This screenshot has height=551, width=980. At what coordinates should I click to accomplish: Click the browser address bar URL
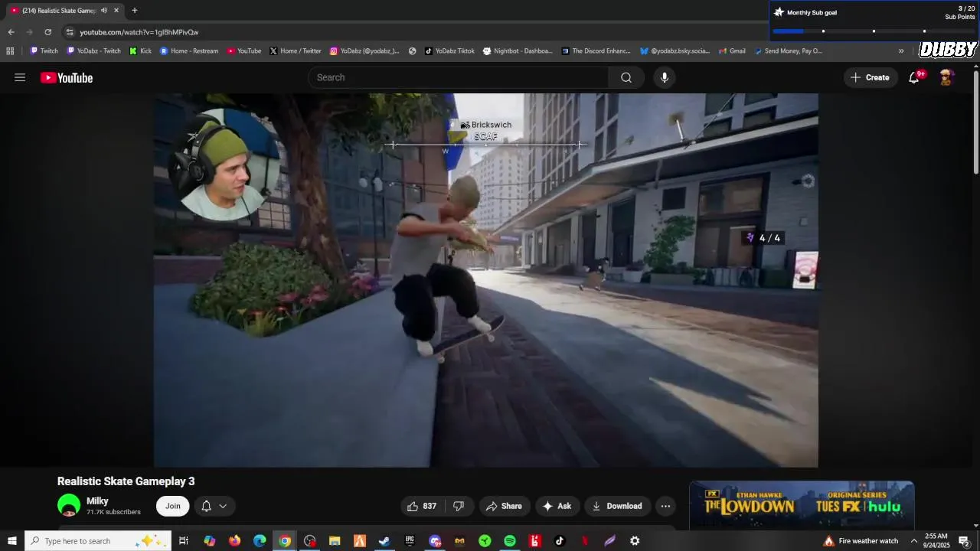139,32
